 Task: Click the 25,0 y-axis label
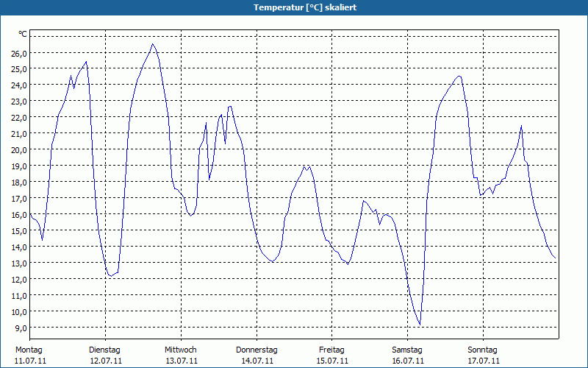click(19, 69)
